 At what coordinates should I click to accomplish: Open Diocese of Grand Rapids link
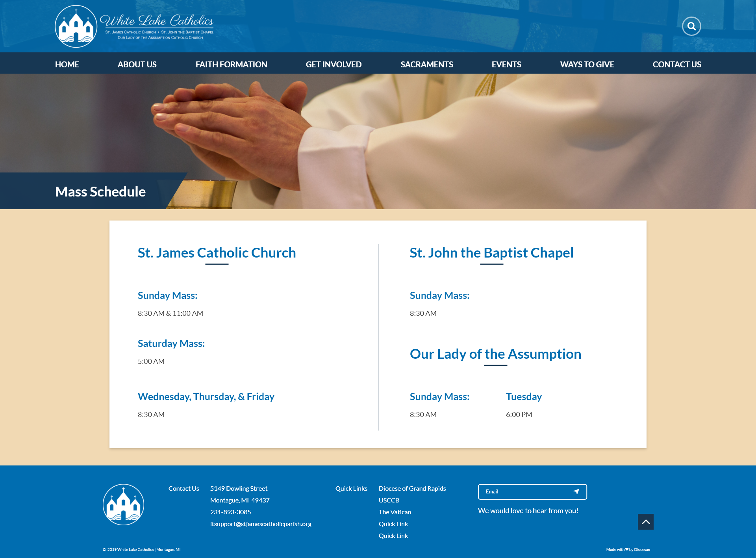tap(412, 488)
